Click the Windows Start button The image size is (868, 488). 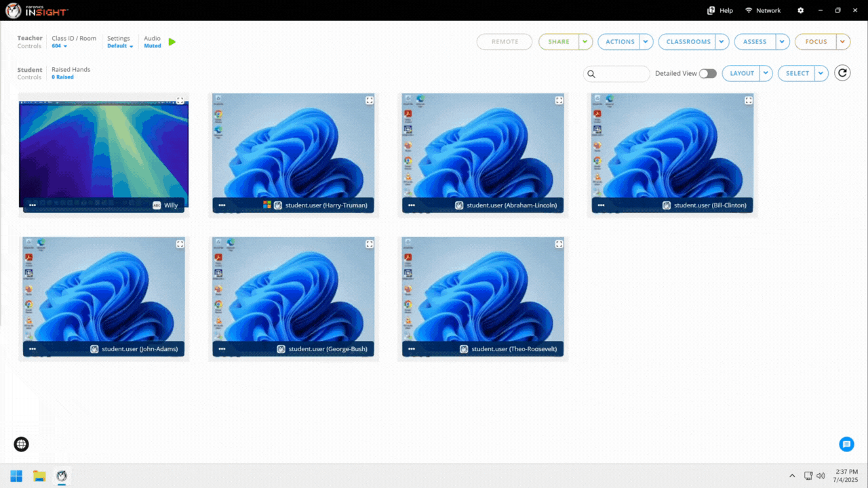16,476
